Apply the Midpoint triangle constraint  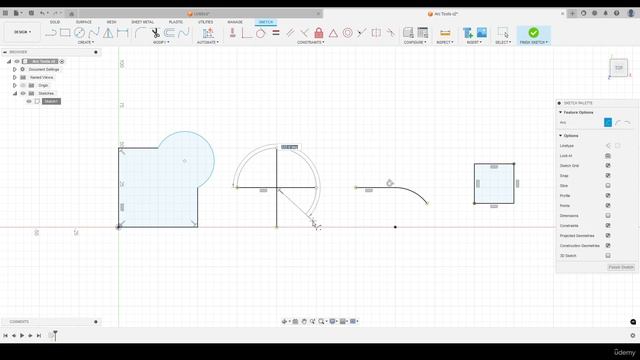(x=333, y=33)
